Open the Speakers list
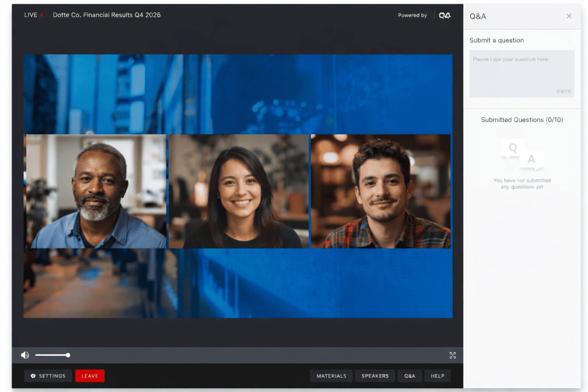Image resolution: width=588 pixels, height=392 pixels. click(x=375, y=376)
